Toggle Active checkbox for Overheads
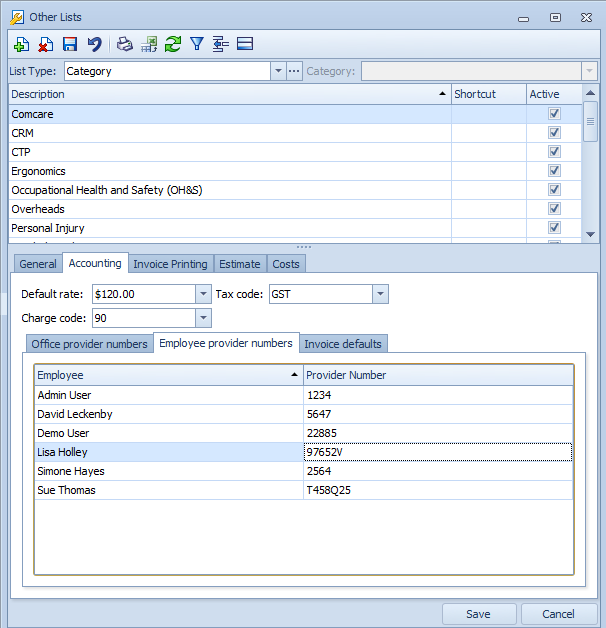Screen dimensions: 606x628 pos(554,209)
